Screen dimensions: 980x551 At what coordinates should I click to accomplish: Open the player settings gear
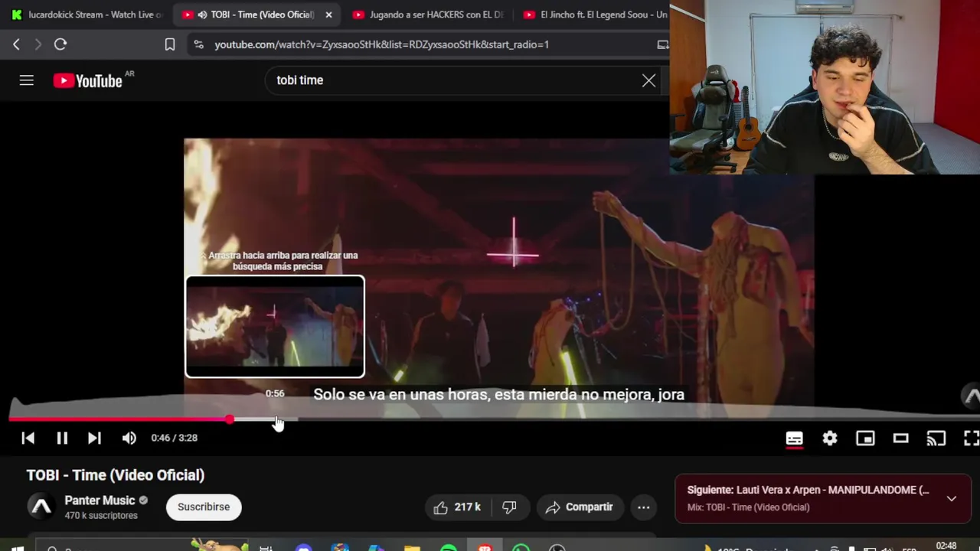tap(830, 439)
